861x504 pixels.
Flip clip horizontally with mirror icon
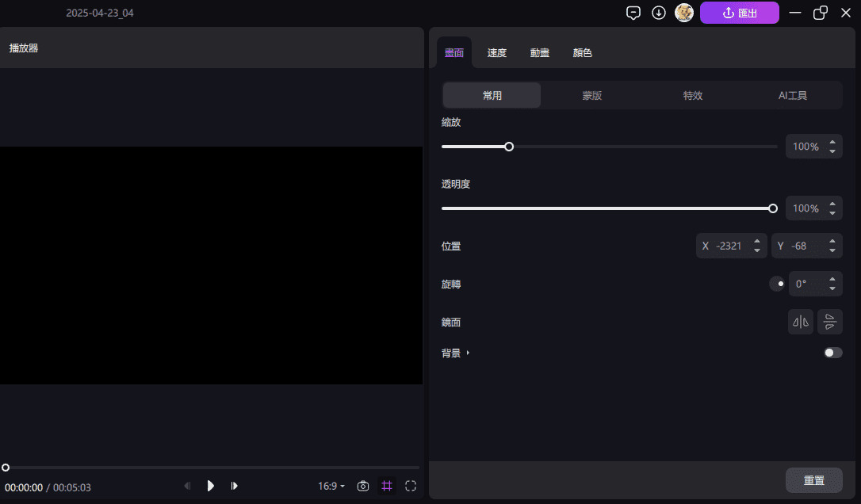click(801, 322)
